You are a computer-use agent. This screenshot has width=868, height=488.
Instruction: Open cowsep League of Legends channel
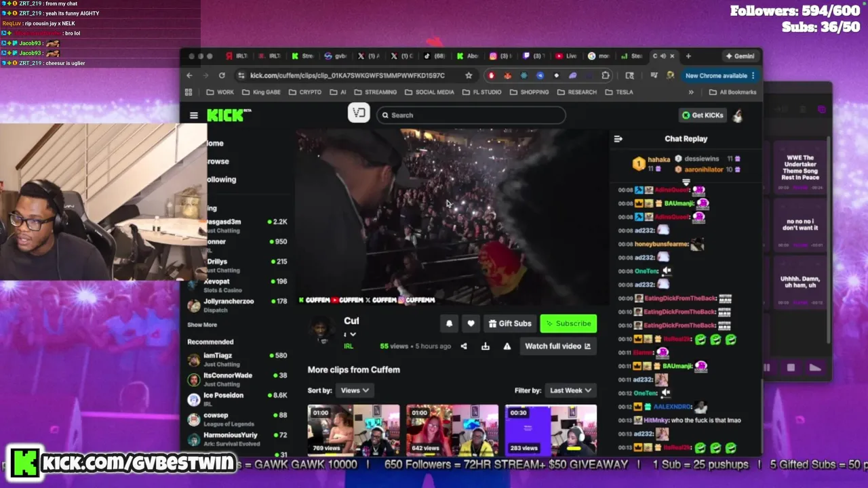[x=237, y=420]
